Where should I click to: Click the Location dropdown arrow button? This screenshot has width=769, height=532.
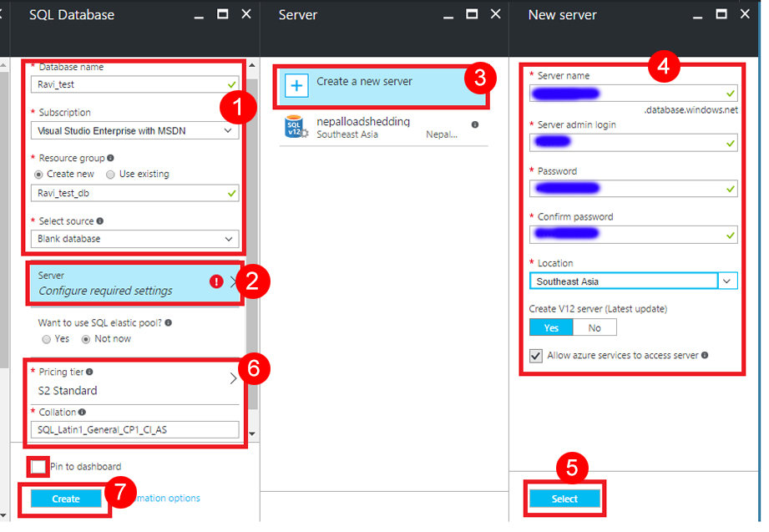[x=727, y=281]
